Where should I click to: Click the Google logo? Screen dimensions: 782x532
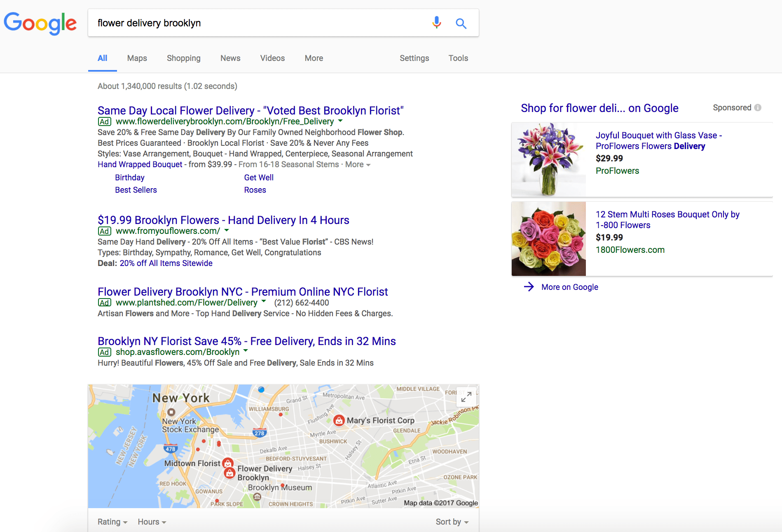[x=40, y=23]
